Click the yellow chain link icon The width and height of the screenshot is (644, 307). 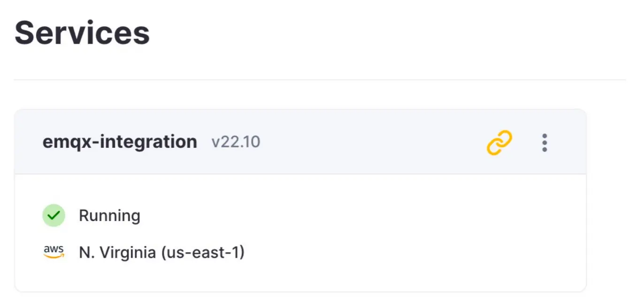click(x=499, y=143)
